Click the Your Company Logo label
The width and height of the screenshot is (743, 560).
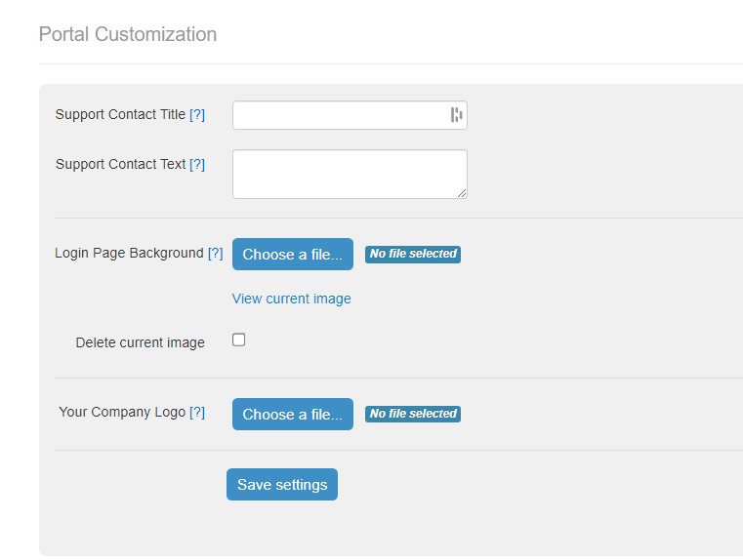coord(122,413)
